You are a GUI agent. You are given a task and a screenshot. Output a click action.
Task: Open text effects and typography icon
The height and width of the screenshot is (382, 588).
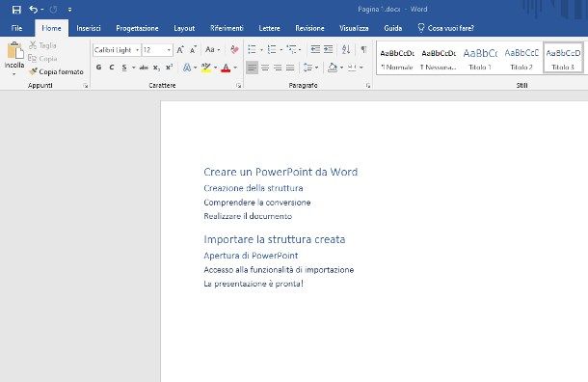186,68
